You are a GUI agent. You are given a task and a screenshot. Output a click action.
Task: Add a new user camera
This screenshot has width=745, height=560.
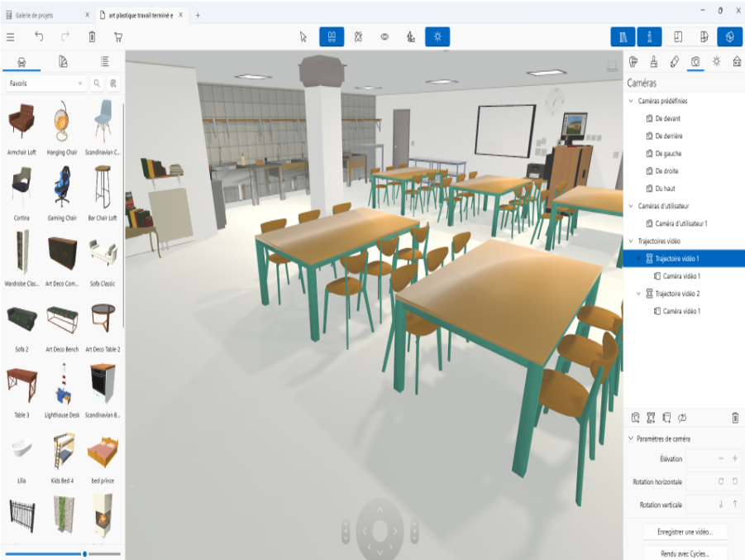pos(635,418)
